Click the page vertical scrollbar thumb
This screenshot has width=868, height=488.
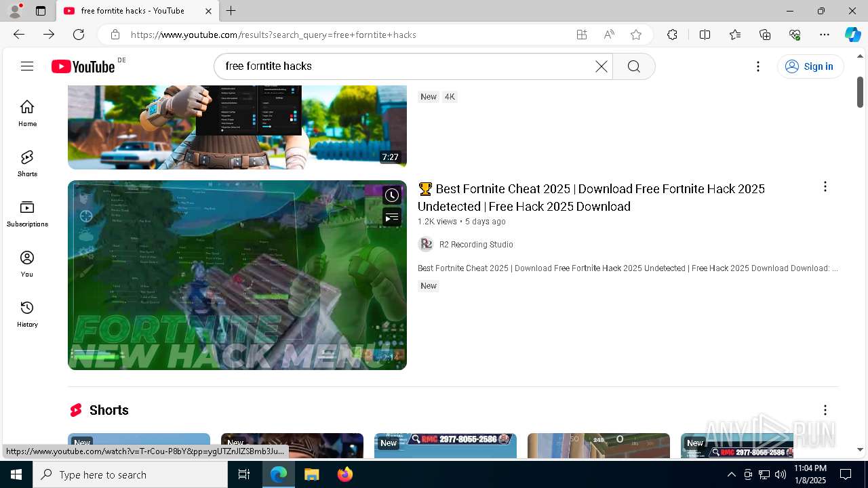860,93
